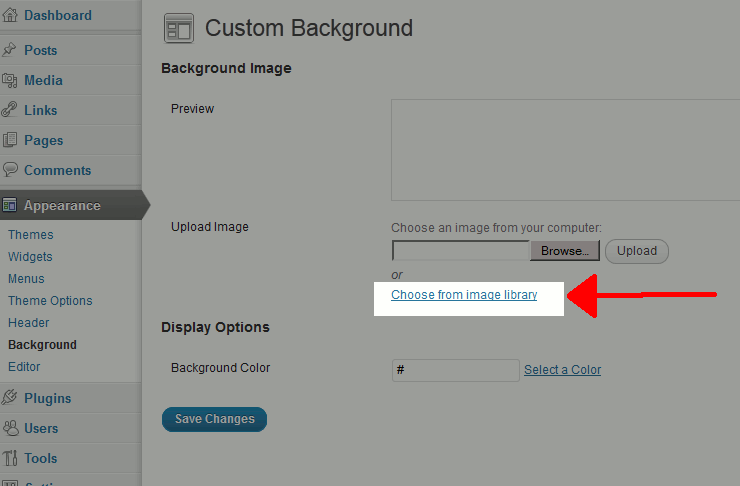Open the Header settings page
Image resolution: width=740 pixels, height=486 pixels.
point(28,323)
